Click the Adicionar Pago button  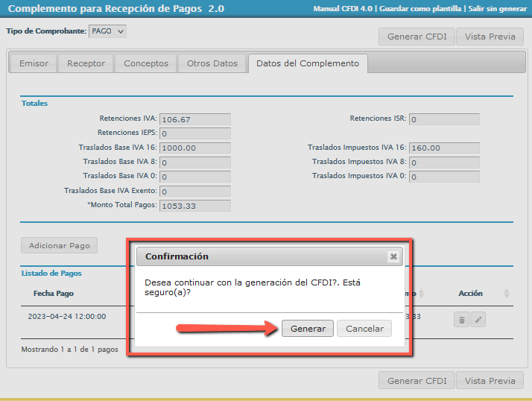(59, 245)
